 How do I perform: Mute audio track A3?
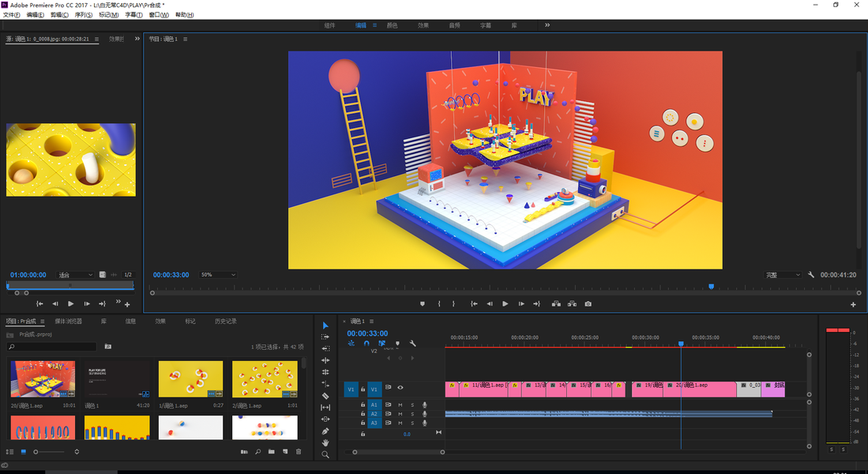[400, 423]
